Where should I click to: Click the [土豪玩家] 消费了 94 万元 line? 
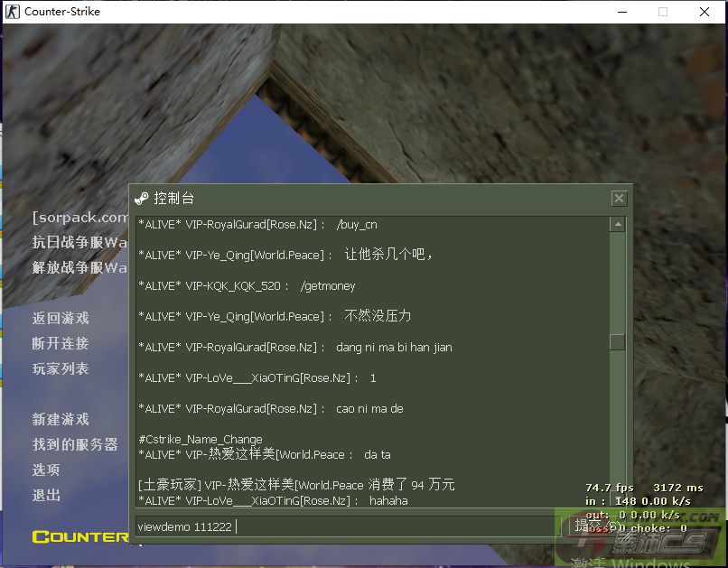point(296,485)
